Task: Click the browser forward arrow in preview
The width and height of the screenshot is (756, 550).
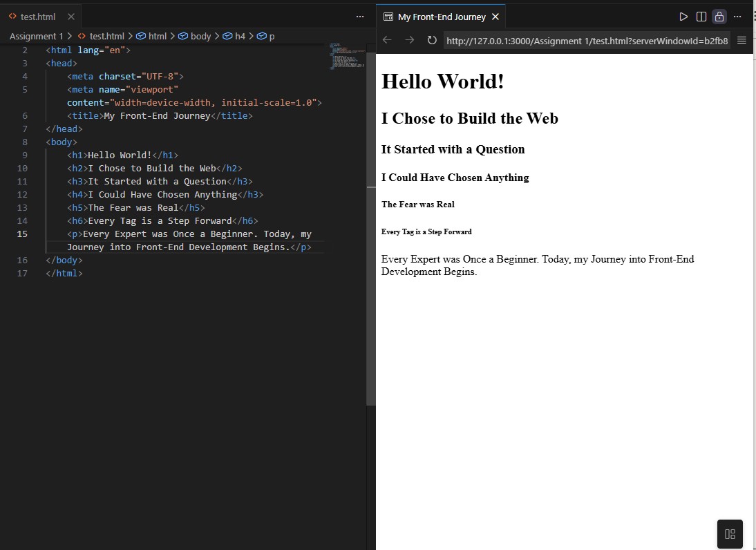Action: pos(409,40)
